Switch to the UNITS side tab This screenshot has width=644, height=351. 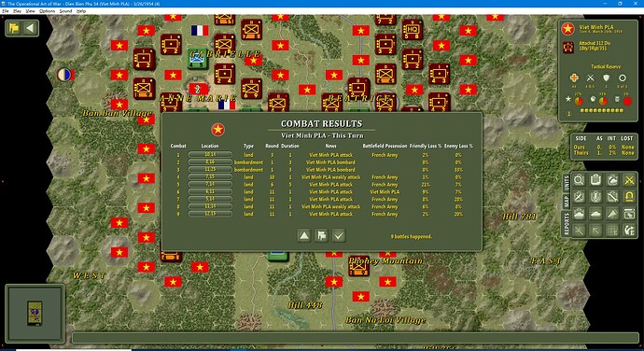coord(567,182)
